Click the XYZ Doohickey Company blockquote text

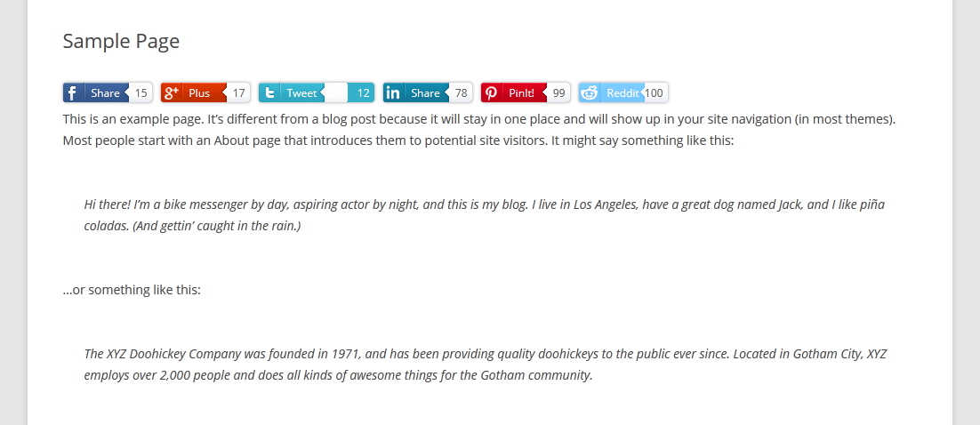point(485,365)
